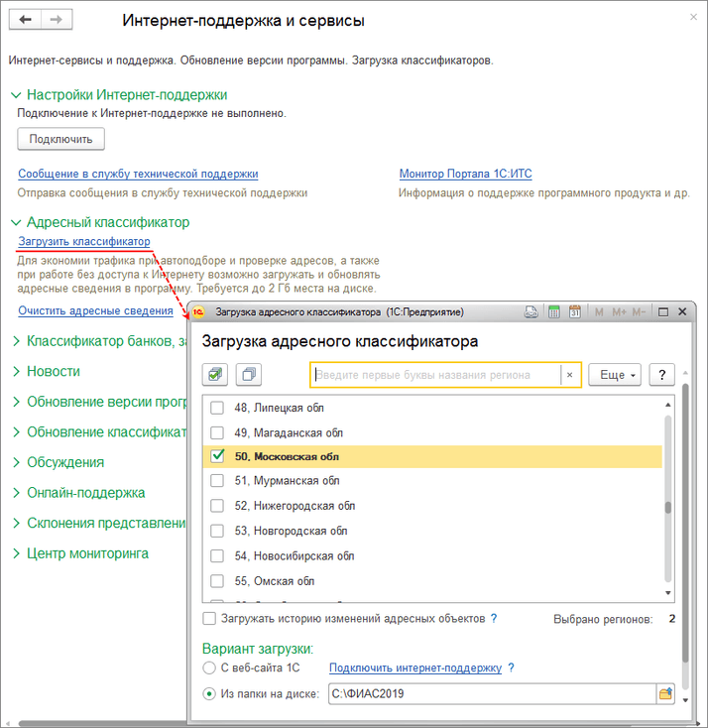This screenshot has height=728, width=708.
Task: Click the M memory button in titlebar
Action: coord(599,312)
